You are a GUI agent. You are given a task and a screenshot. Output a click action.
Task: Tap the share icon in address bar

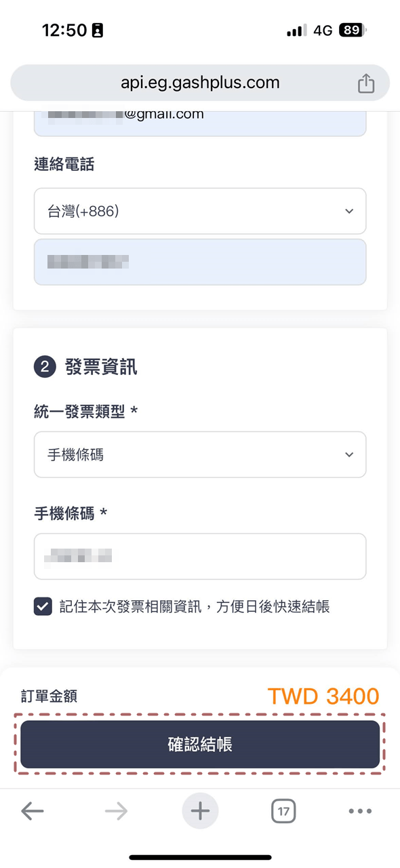(x=366, y=83)
